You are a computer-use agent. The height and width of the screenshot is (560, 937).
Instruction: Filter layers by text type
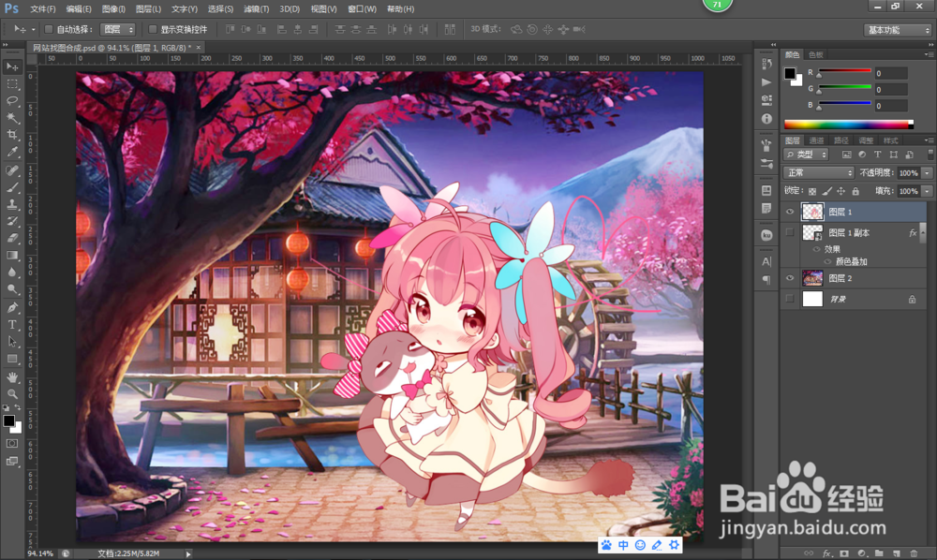point(877,155)
